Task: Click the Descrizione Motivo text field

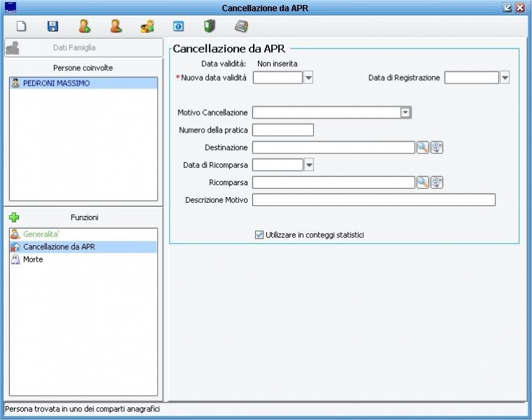Action: pos(374,200)
